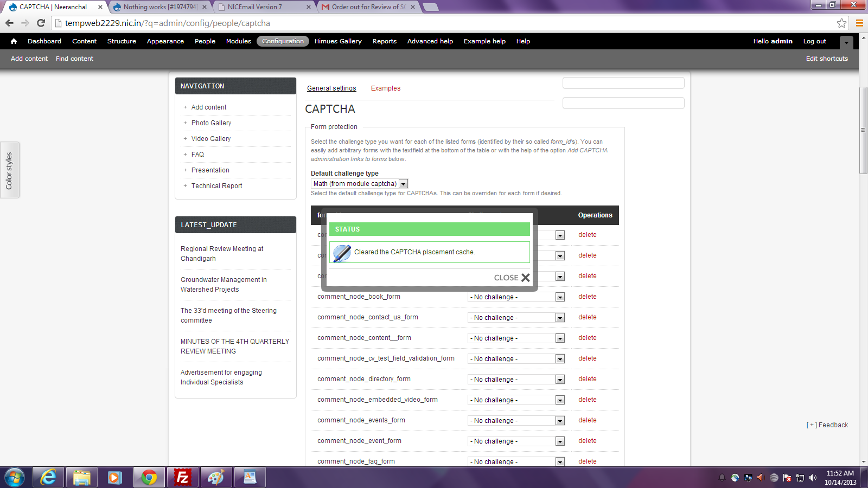Go to the Drupal home icon
This screenshot has width=868, height=488.
tap(14, 41)
